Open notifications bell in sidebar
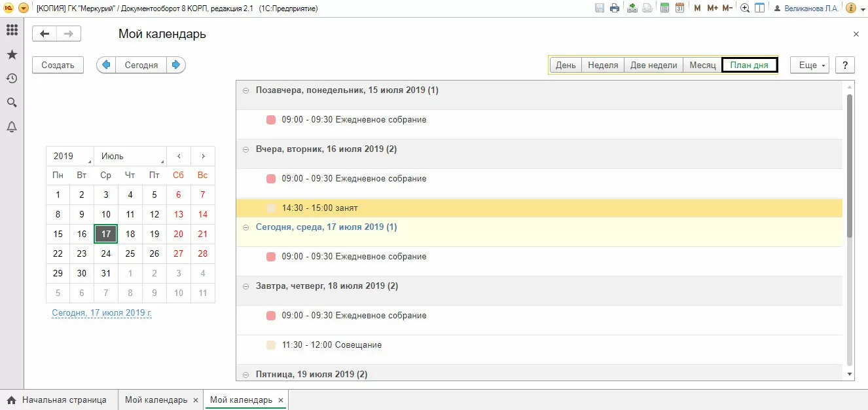 tap(11, 127)
